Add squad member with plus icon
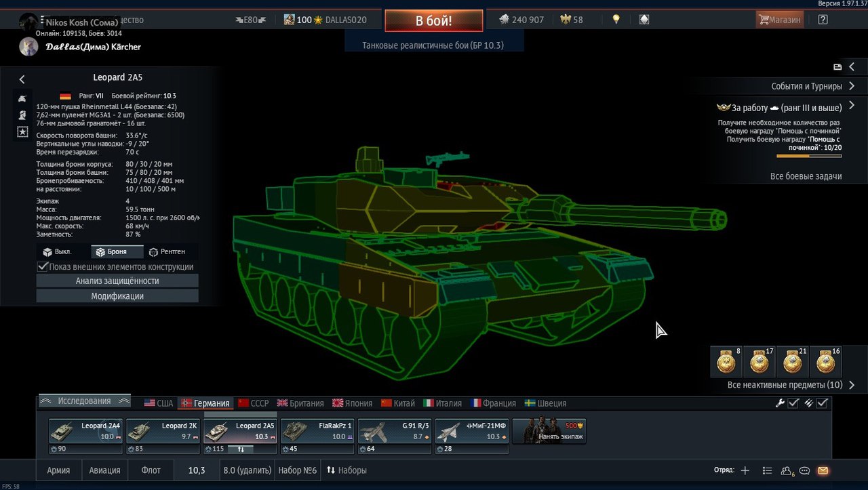The width and height of the screenshot is (868, 490). tap(745, 470)
